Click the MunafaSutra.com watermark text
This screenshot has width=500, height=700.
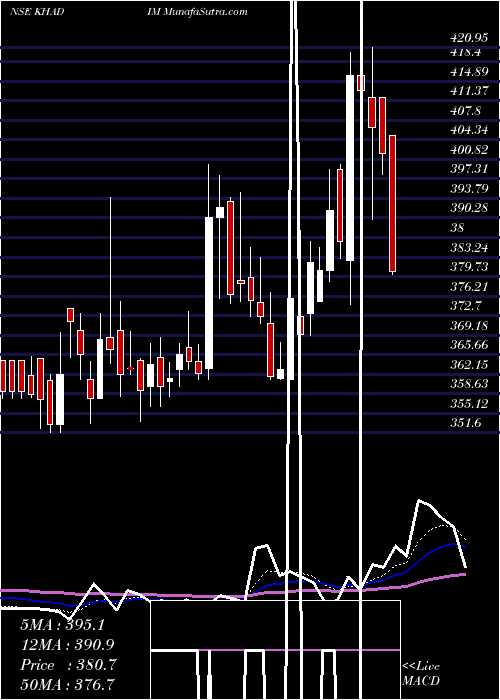(x=205, y=12)
